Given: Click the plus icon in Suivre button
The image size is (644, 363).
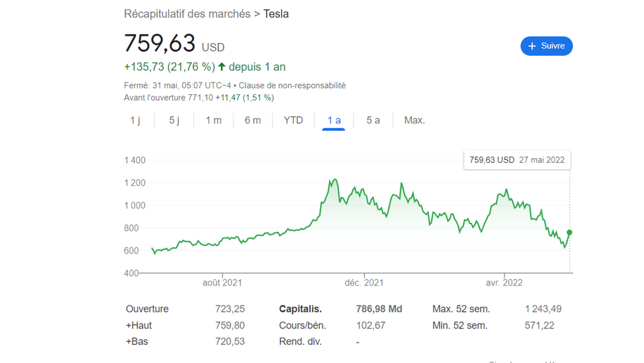Looking at the screenshot, I should 532,46.
